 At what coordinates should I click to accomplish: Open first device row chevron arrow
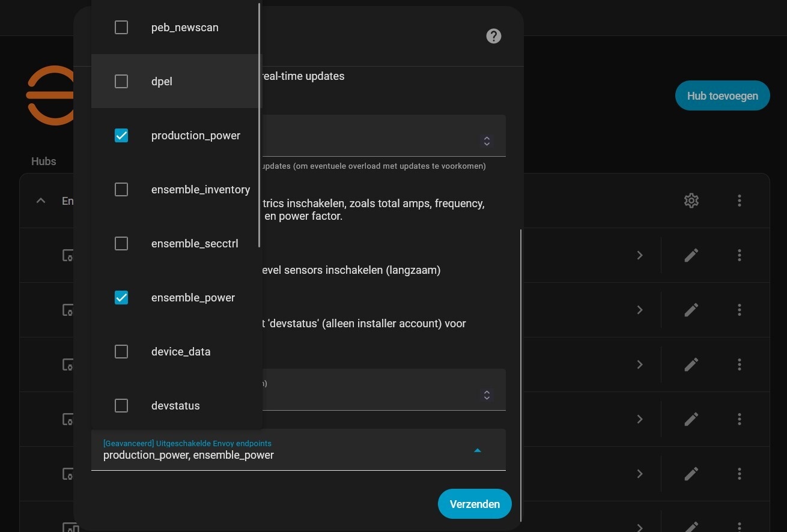point(640,255)
